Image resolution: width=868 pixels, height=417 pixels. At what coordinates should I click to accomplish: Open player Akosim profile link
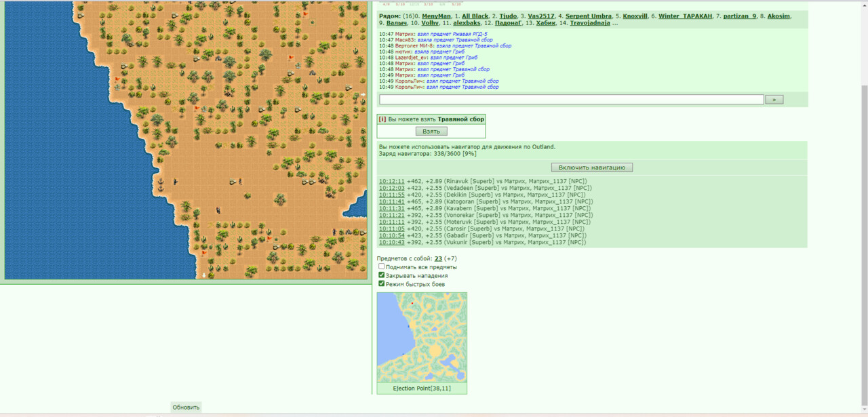778,16
